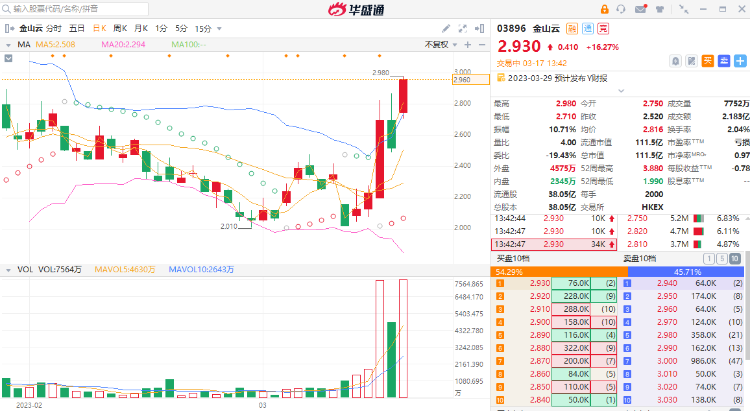This screenshot has width=750, height=411.
Task: Click the orange 买 buy button
Action: tap(708, 61)
